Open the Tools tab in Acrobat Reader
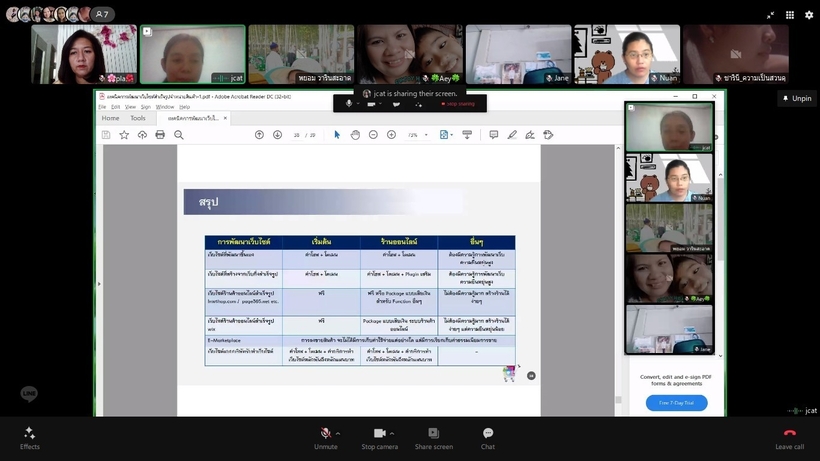The width and height of the screenshot is (820, 461). point(137,118)
